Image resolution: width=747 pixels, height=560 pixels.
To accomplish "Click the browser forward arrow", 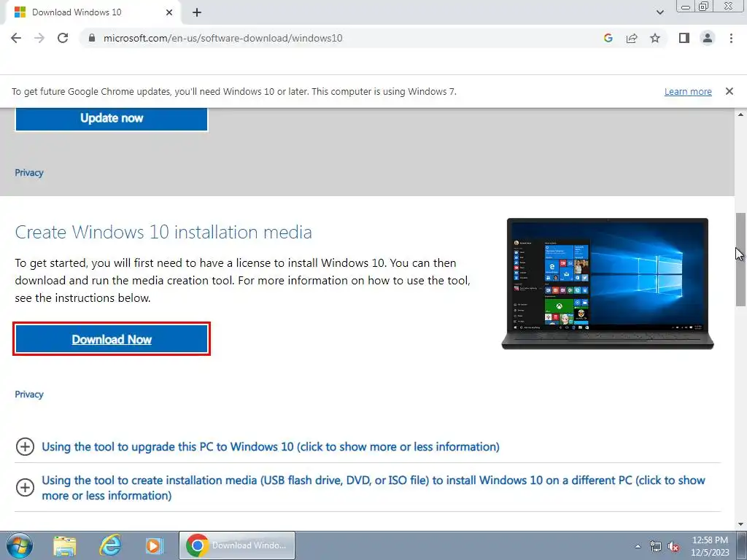I will (x=39, y=38).
